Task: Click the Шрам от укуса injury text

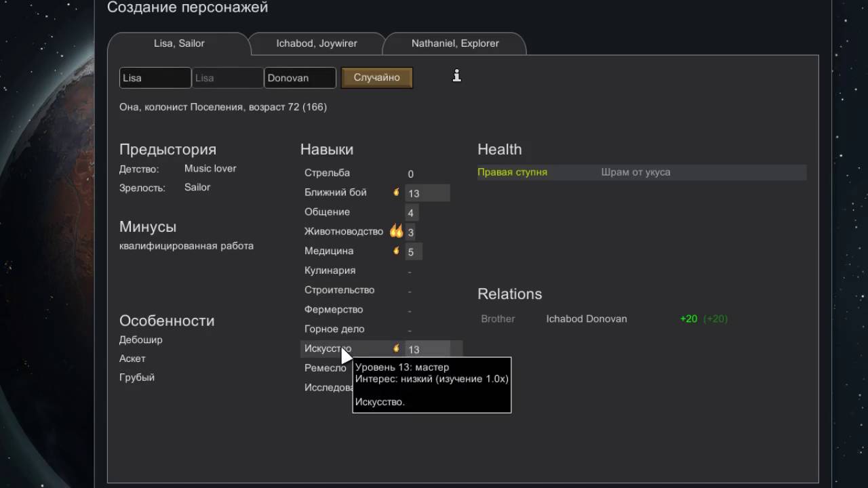Action: point(635,172)
